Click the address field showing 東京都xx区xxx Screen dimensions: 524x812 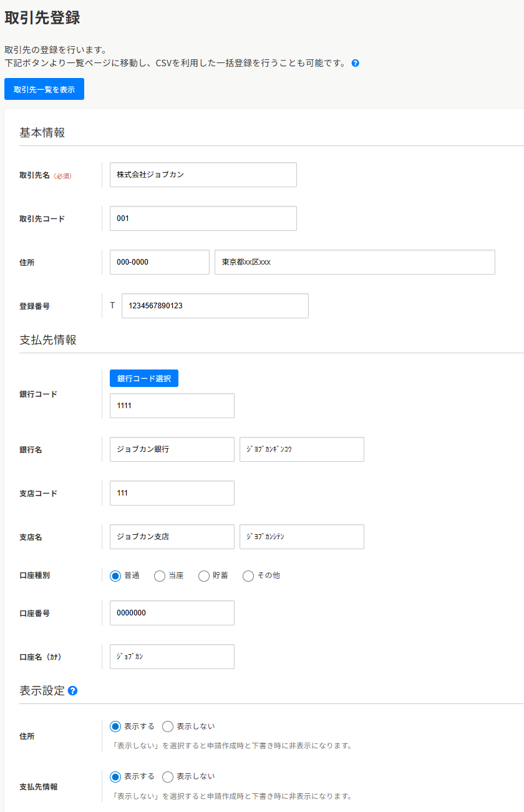[x=354, y=262]
